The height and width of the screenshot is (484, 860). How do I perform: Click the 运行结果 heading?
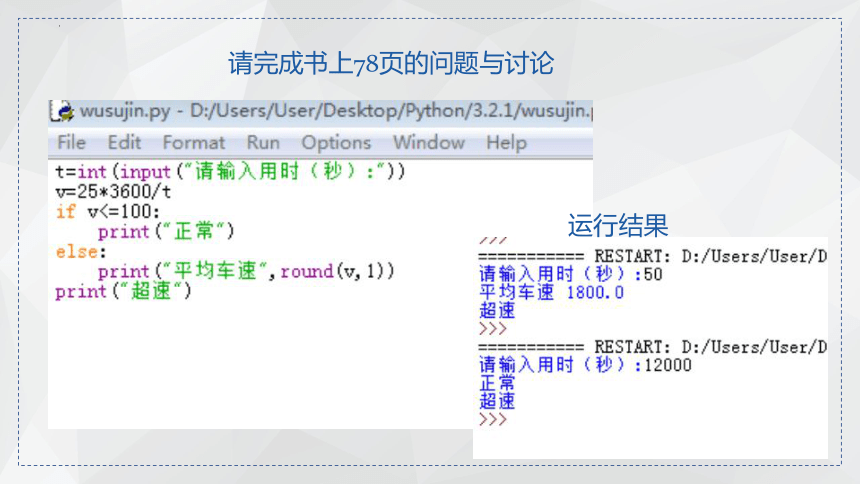point(618,226)
